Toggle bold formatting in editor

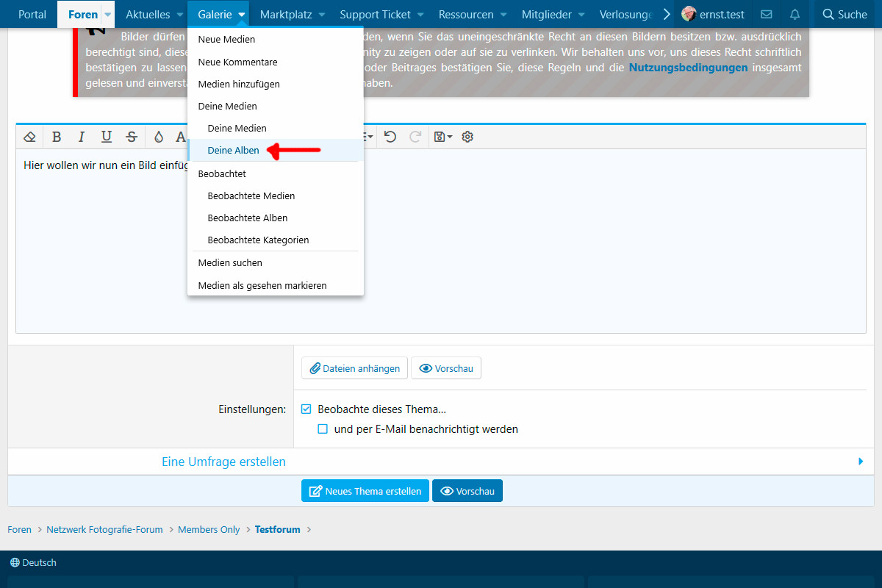point(57,137)
